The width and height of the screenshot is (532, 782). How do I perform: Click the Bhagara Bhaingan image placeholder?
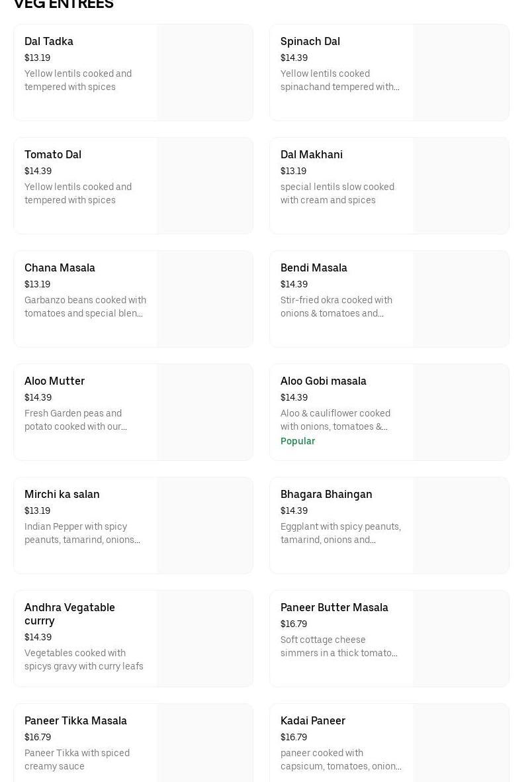(x=461, y=526)
